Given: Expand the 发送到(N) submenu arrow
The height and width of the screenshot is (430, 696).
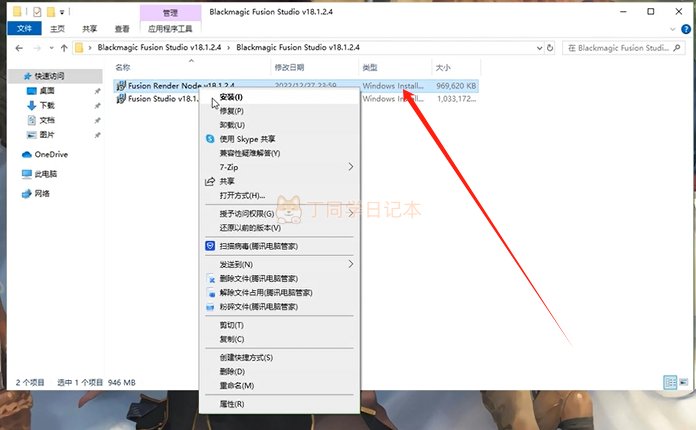Looking at the screenshot, I should click(x=351, y=264).
